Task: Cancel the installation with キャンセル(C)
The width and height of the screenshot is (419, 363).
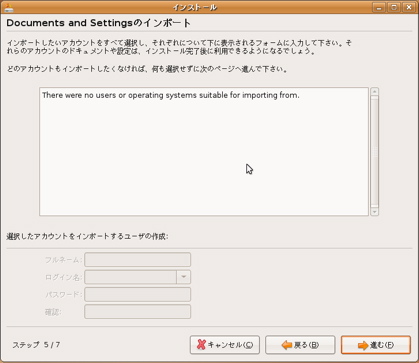Action: click(225, 345)
